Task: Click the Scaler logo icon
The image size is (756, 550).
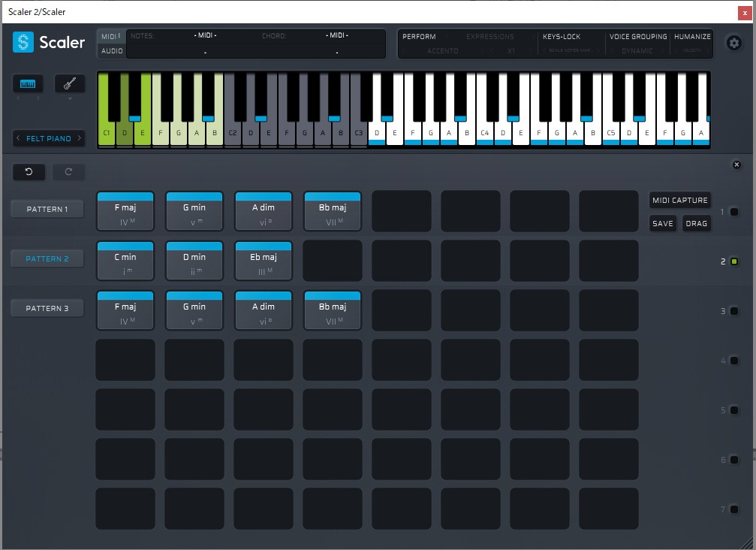Action: coord(23,42)
